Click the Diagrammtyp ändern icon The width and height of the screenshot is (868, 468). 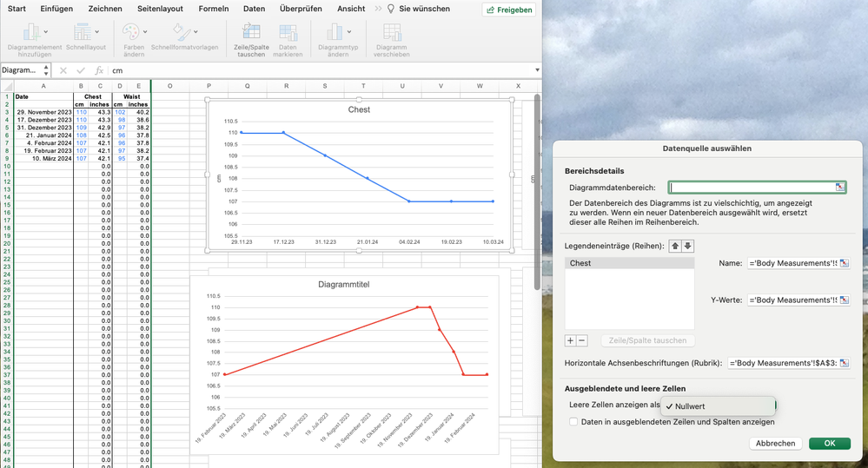point(335,31)
